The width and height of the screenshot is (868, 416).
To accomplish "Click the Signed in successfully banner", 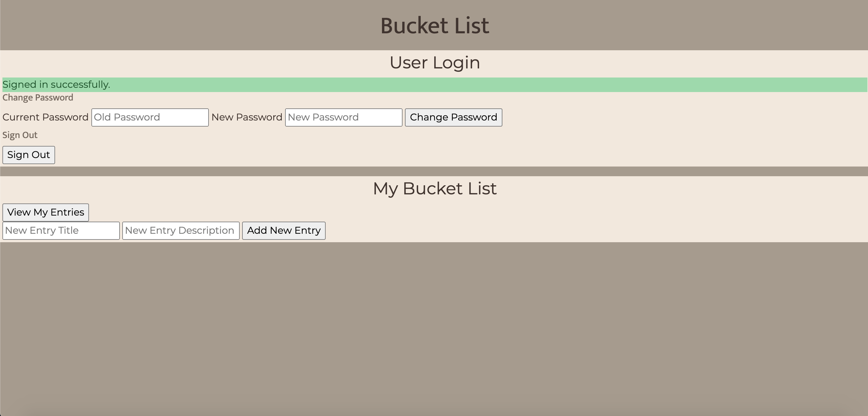I will [x=56, y=84].
